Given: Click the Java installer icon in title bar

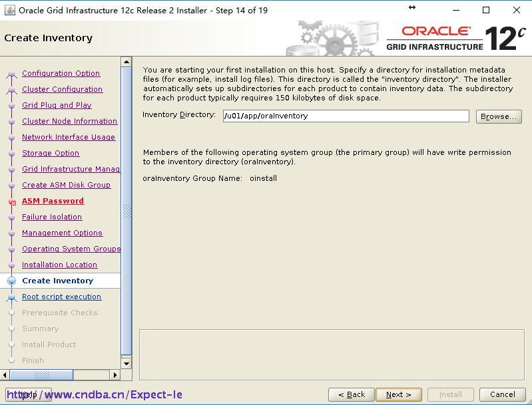Looking at the screenshot, I should [x=10, y=10].
